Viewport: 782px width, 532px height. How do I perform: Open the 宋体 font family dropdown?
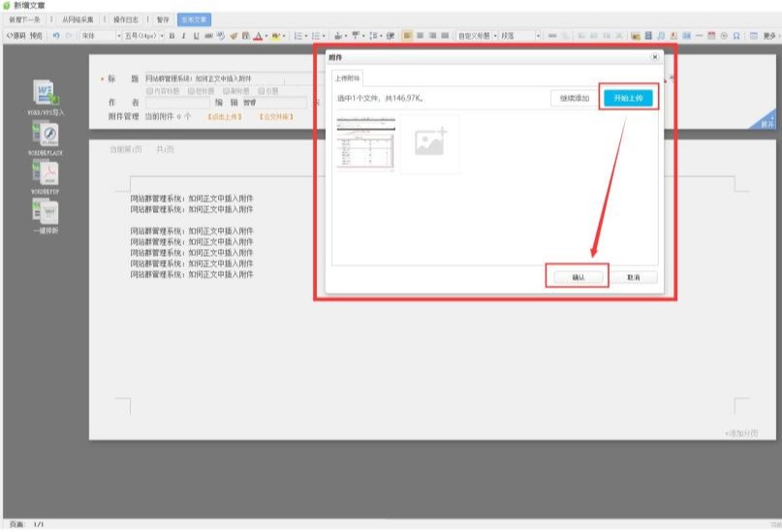point(96,36)
